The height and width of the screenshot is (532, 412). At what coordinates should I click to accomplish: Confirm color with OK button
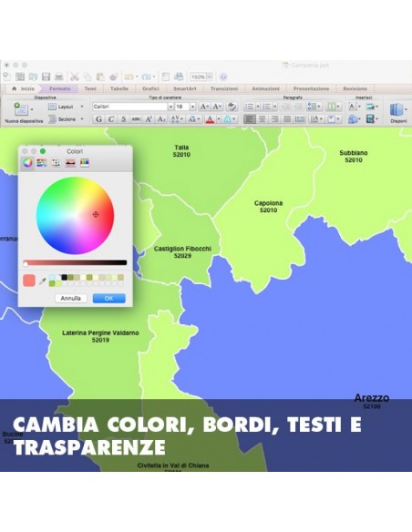[109, 298]
